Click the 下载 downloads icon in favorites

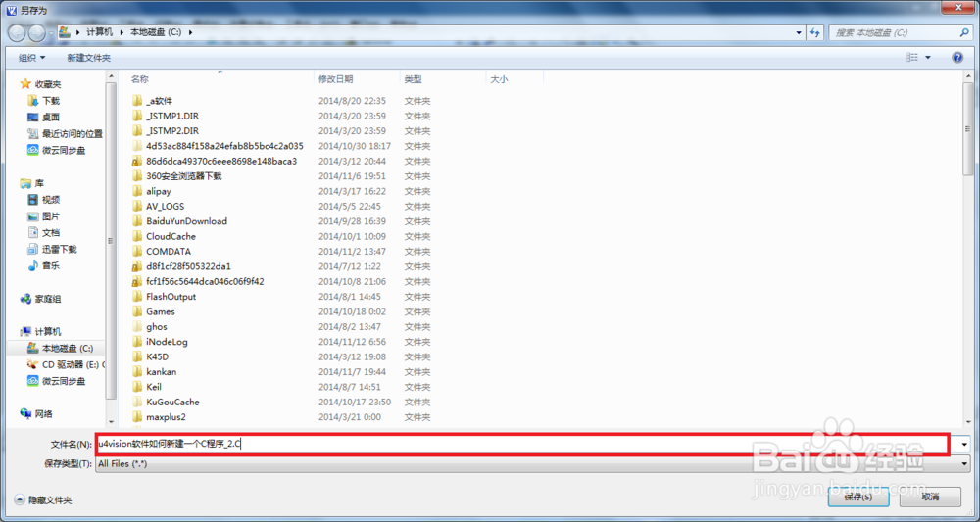coord(33,101)
